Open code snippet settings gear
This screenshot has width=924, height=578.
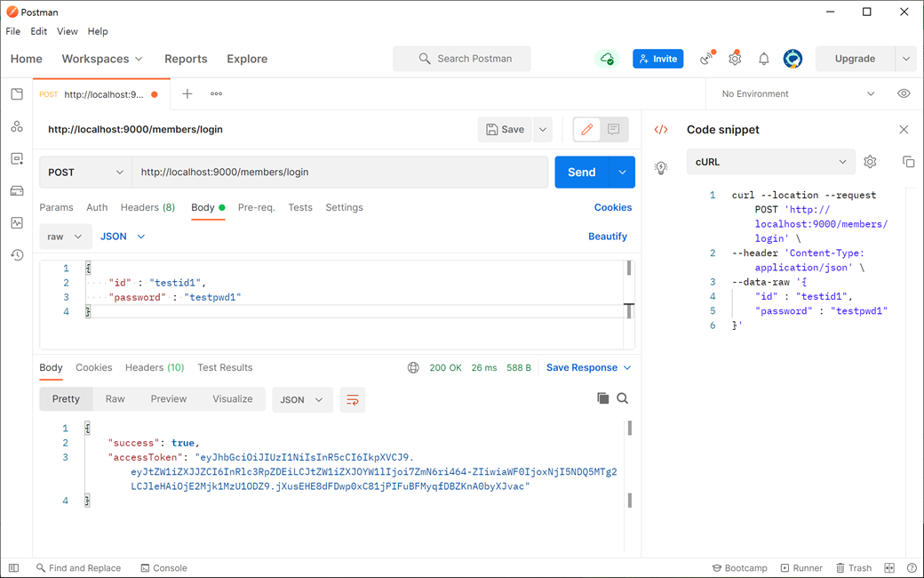[870, 162]
